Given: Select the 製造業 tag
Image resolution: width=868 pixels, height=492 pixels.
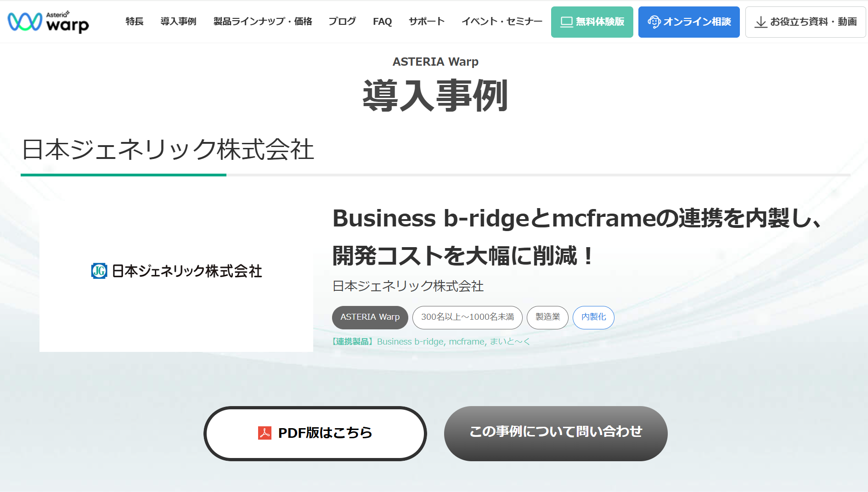Looking at the screenshot, I should pyautogui.click(x=547, y=317).
